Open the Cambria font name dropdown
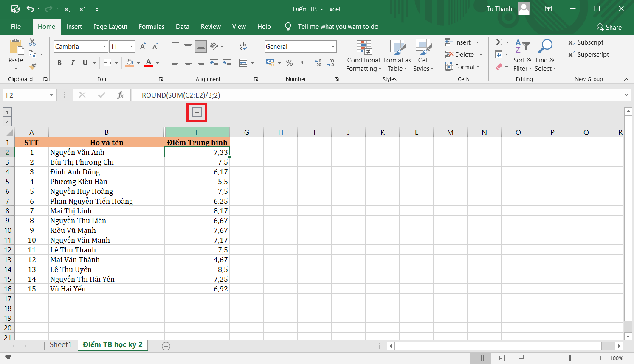 click(104, 47)
